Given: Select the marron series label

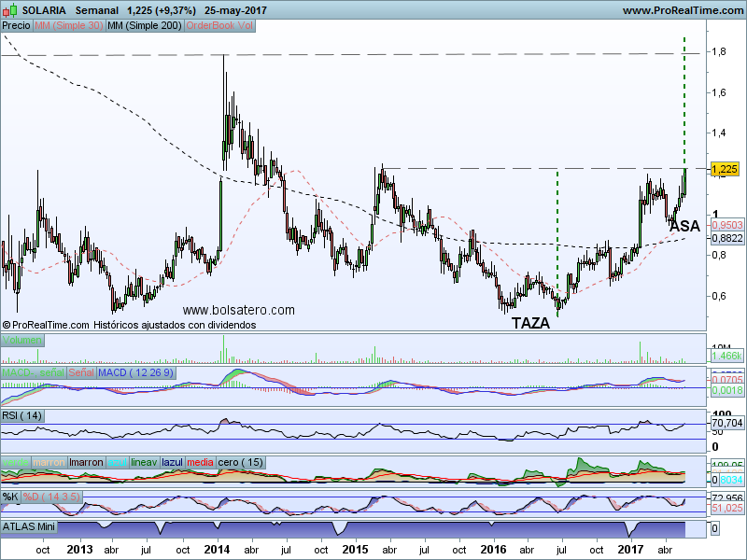Looking at the screenshot, I should [x=49, y=462].
